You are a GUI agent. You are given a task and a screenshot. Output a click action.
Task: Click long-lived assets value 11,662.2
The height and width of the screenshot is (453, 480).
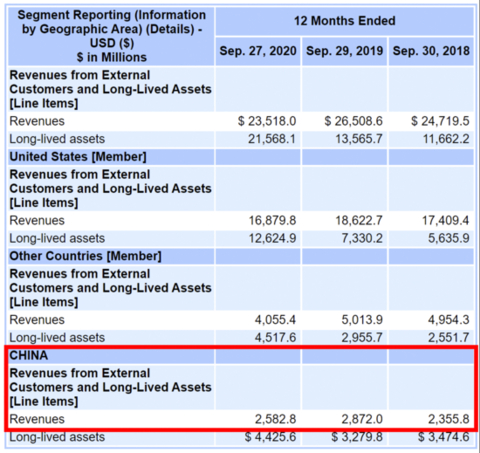pos(446,139)
